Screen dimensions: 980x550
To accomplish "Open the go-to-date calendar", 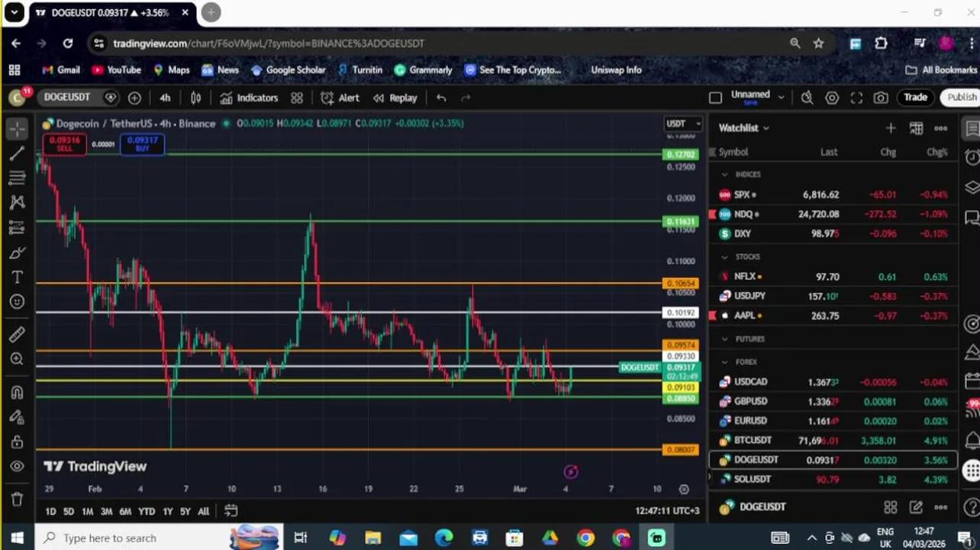I will [230, 511].
